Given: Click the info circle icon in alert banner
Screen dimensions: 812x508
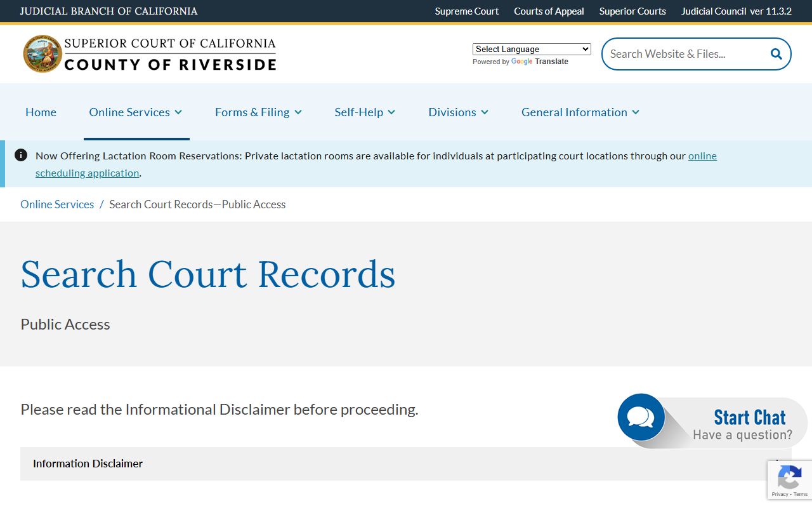Looking at the screenshot, I should click(21, 155).
